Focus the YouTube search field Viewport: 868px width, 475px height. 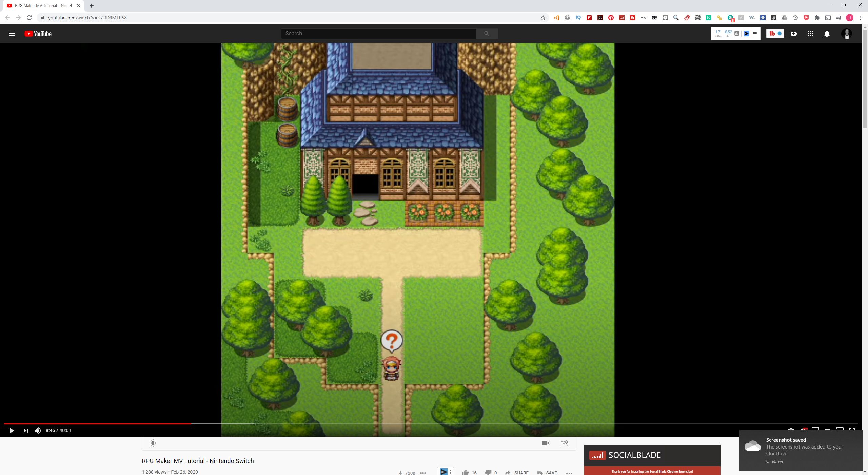click(378, 34)
